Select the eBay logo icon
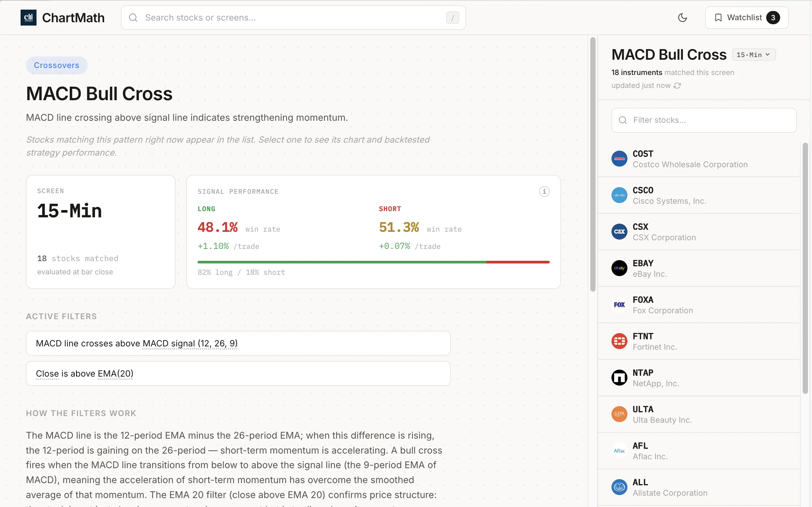Image resolution: width=812 pixels, height=507 pixels. 619,268
